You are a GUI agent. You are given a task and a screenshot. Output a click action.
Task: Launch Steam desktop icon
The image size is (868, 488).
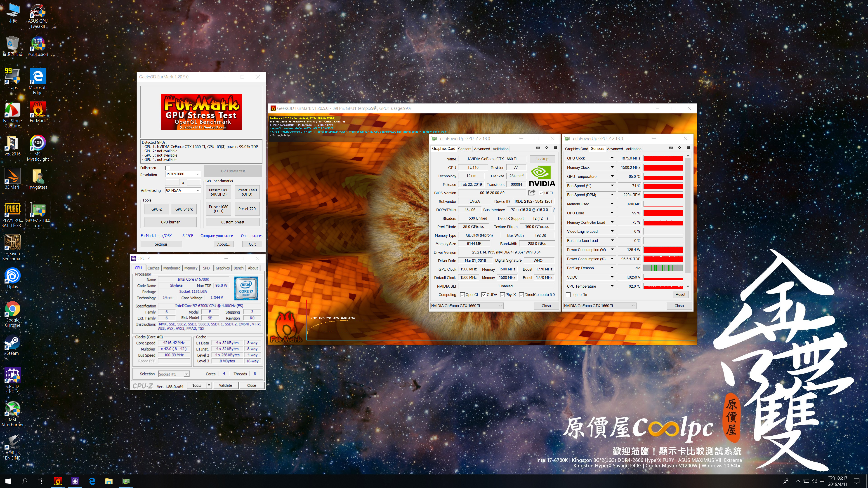pos(12,345)
